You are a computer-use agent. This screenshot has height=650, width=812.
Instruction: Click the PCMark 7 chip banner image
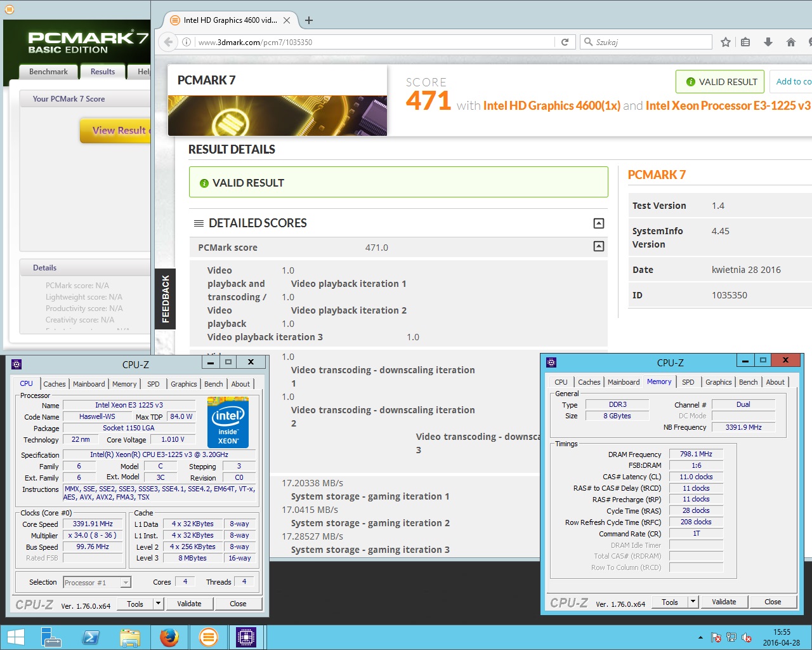pyautogui.click(x=277, y=116)
